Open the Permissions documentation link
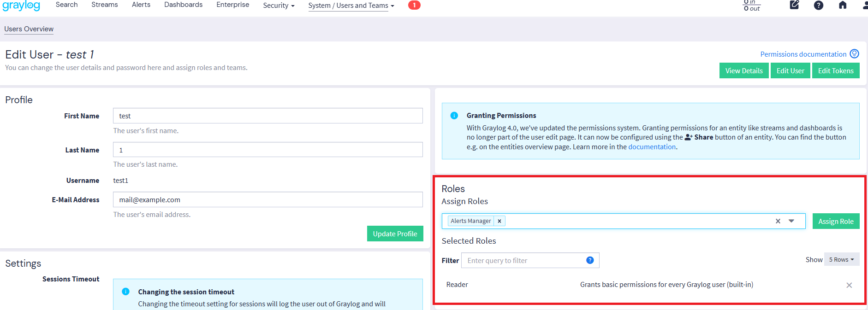This screenshot has width=868, height=310. 803,54
